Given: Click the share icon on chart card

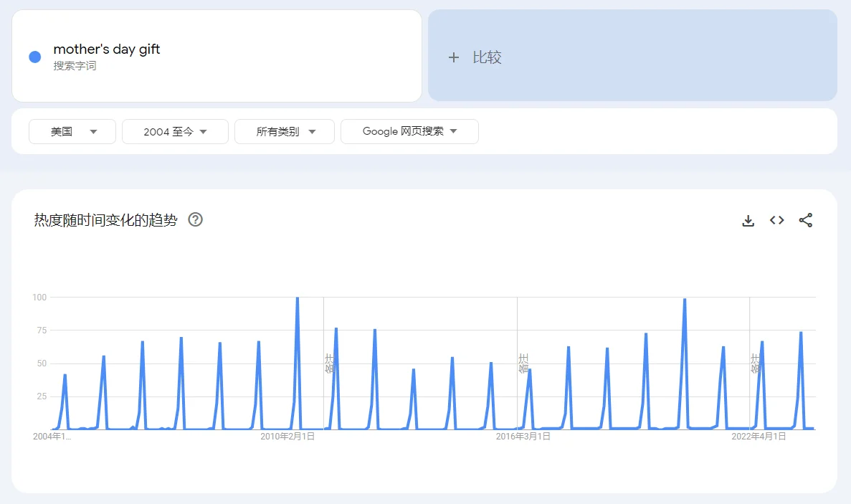Looking at the screenshot, I should (806, 221).
